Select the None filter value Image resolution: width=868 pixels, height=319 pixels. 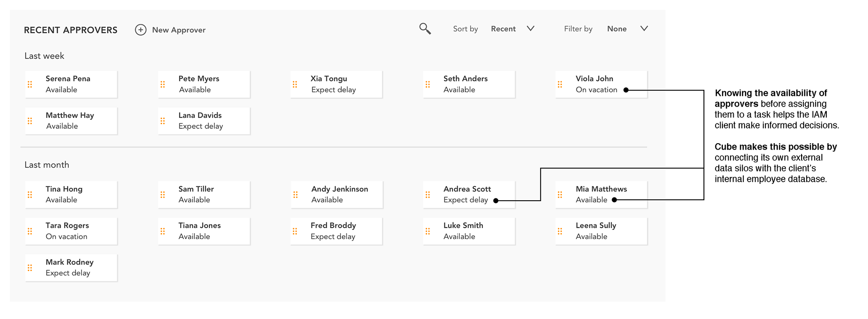617,29
